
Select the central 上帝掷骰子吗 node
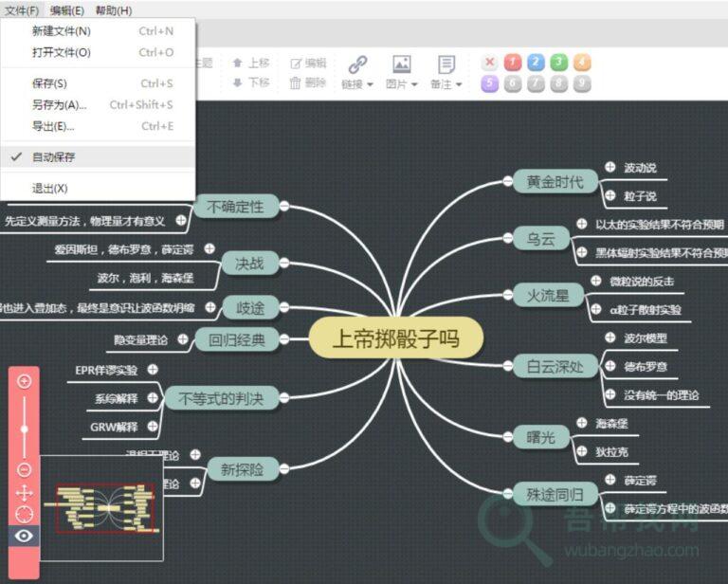click(396, 338)
